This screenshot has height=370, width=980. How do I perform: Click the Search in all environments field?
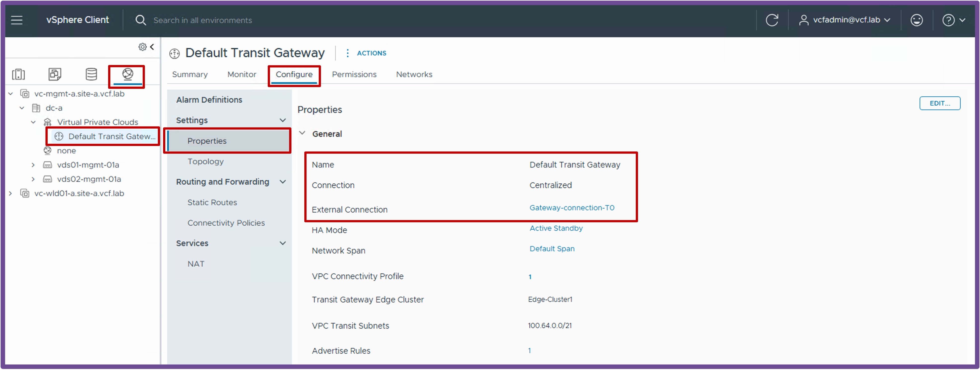(x=202, y=20)
